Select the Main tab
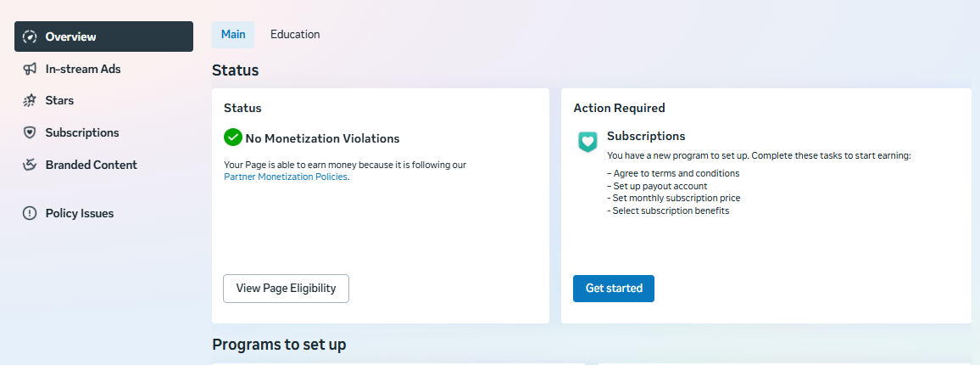980x365 pixels. (x=233, y=35)
